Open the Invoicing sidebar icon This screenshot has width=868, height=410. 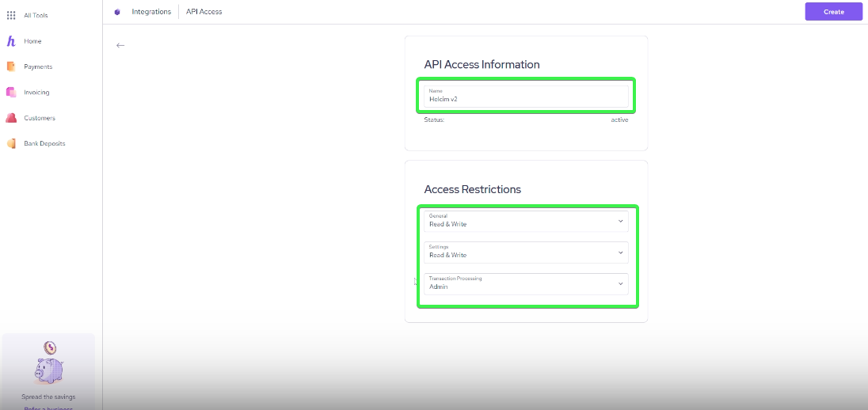[x=11, y=93]
